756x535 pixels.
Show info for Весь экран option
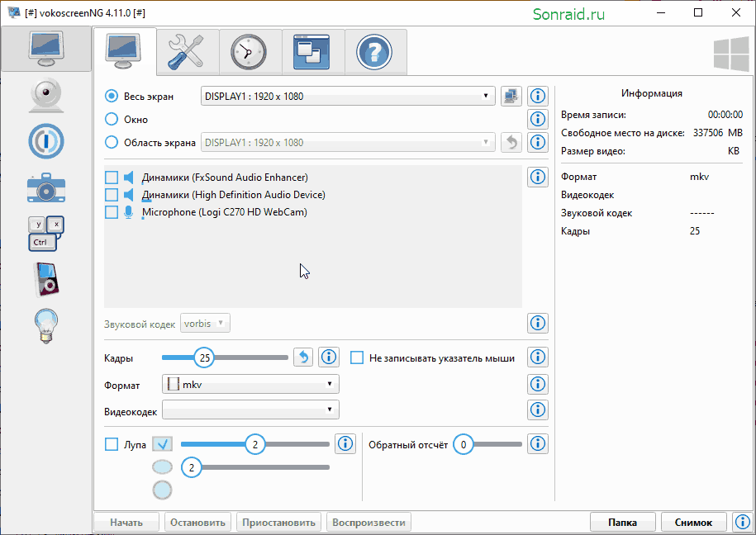pos(538,96)
